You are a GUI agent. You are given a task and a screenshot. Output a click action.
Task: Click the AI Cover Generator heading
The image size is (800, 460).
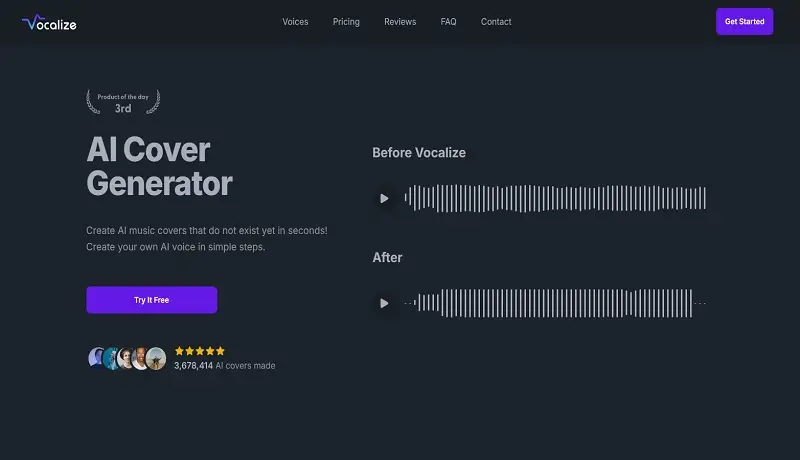159,167
